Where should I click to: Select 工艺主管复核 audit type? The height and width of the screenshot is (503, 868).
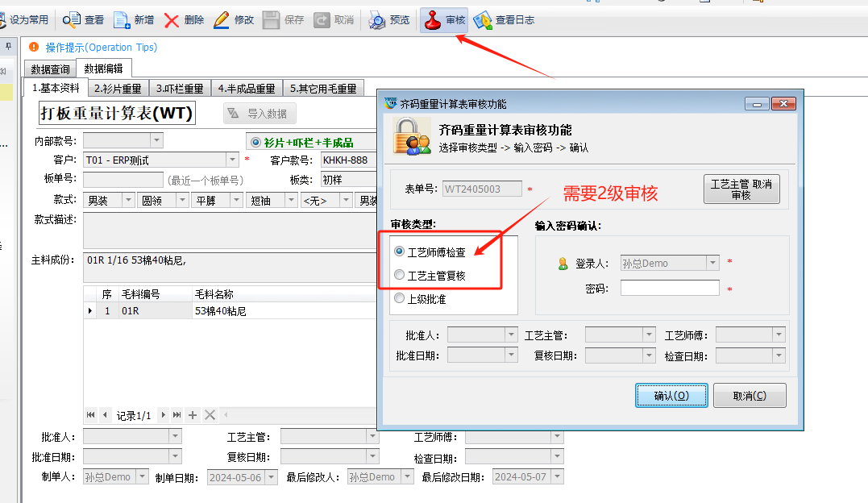click(x=399, y=275)
